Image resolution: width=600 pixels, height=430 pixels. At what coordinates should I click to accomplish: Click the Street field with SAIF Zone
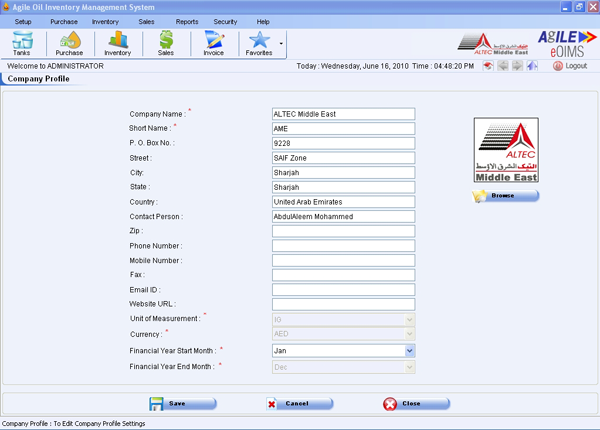pyautogui.click(x=343, y=158)
